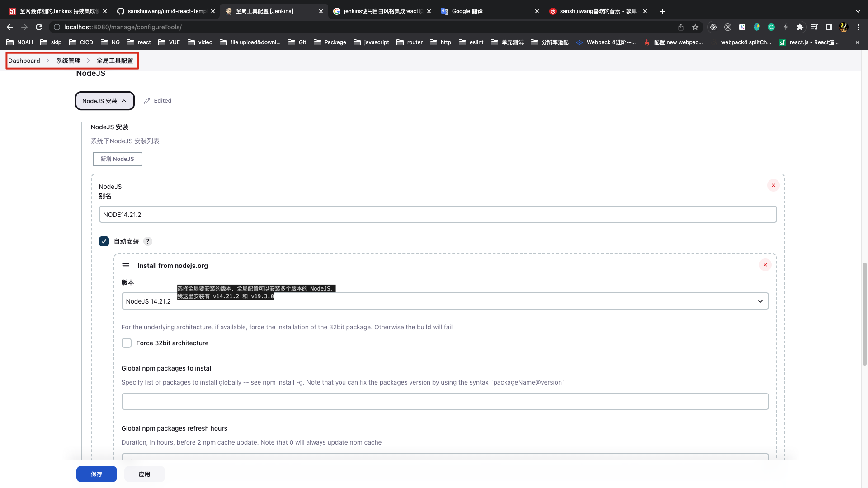The width and height of the screenshot is (868, 488).
Task: Uncheck Force 32bit architecture checkbox
Action: coord(127,343)
